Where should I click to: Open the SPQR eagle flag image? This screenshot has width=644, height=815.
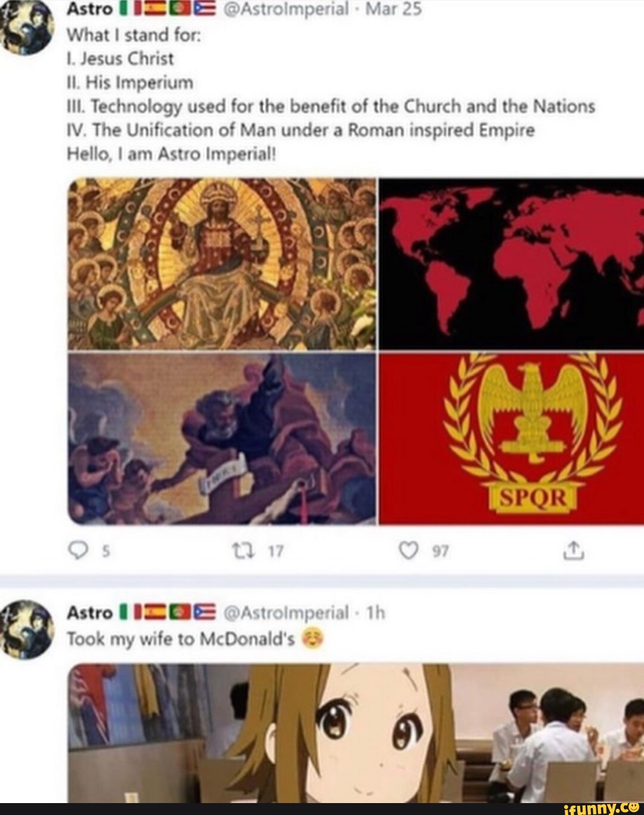[511, 438]
